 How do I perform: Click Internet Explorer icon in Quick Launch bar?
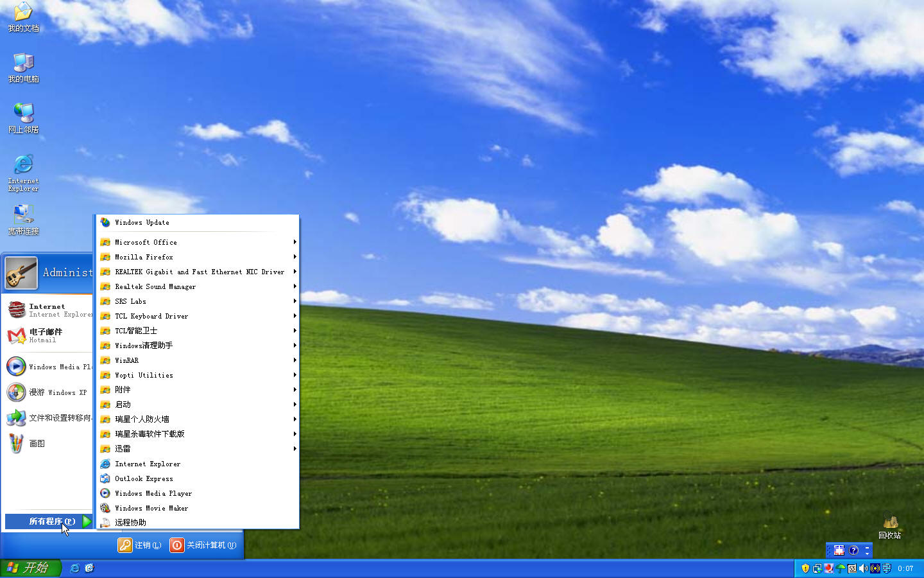coord(74,568)
